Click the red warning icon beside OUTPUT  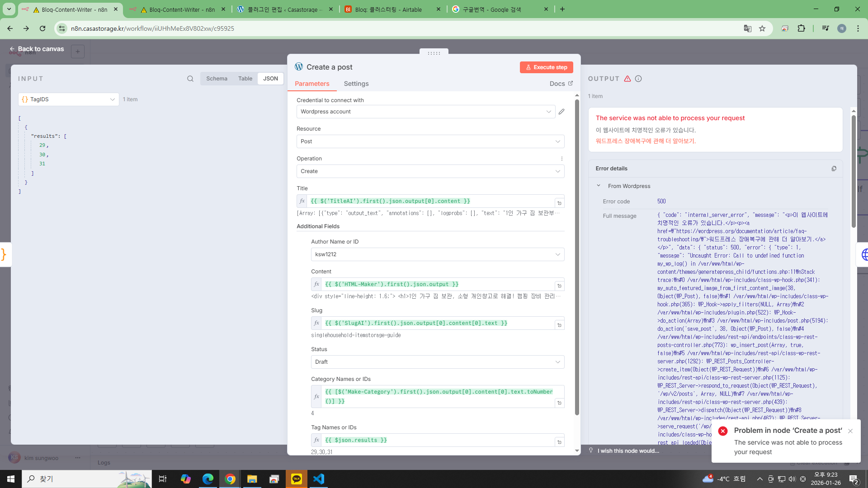click(627, 79)
